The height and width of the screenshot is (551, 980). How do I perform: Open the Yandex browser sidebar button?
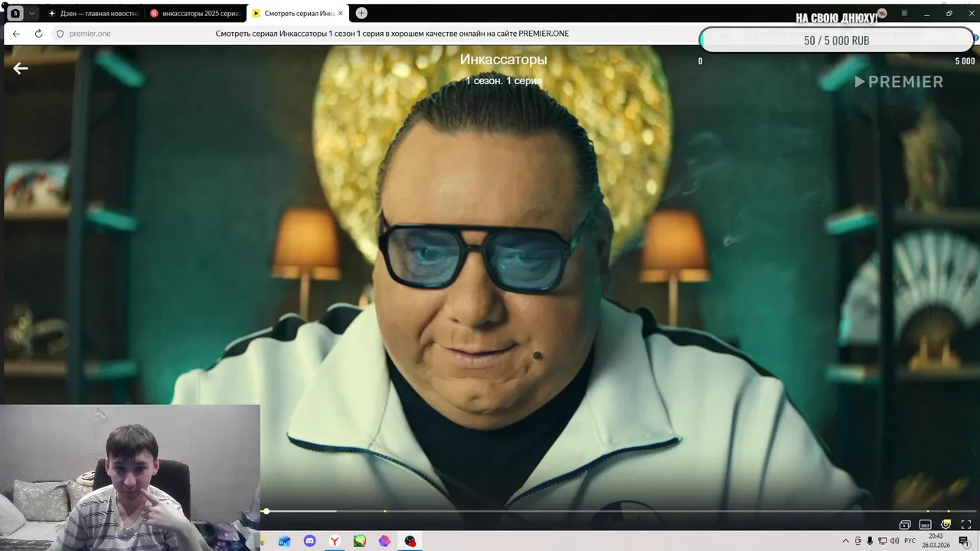tap(15, 13)
